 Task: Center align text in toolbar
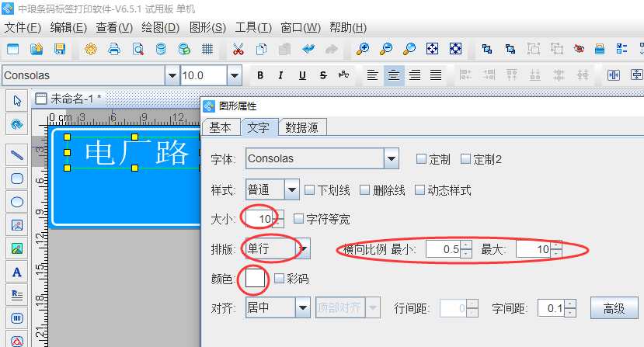pyautogui.click(x=393, y=75)
